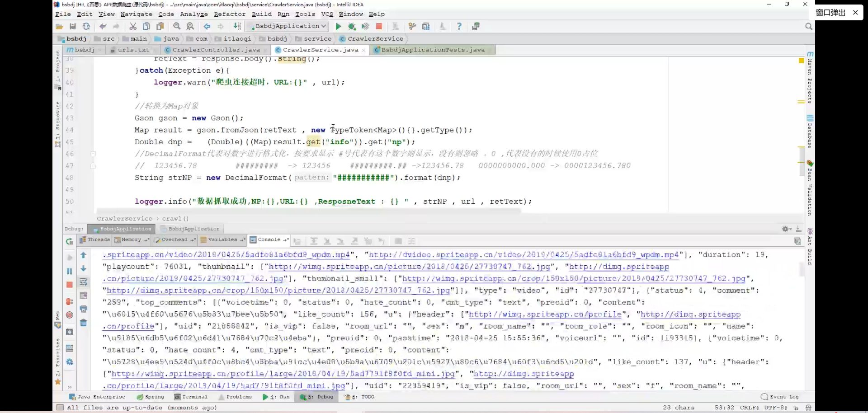Click the Save All toolbar icon
Screen dimensions: 868x413
click(x=72, y=26)
